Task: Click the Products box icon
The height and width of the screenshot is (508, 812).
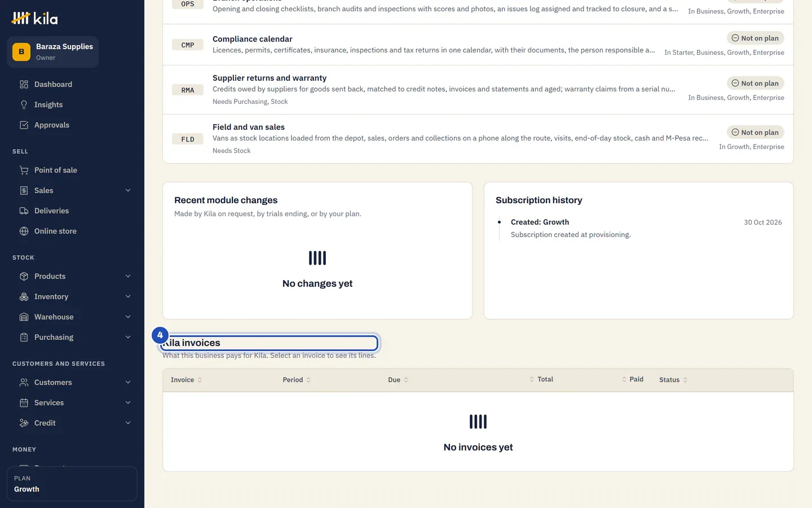Action: [x=24, y=276]
